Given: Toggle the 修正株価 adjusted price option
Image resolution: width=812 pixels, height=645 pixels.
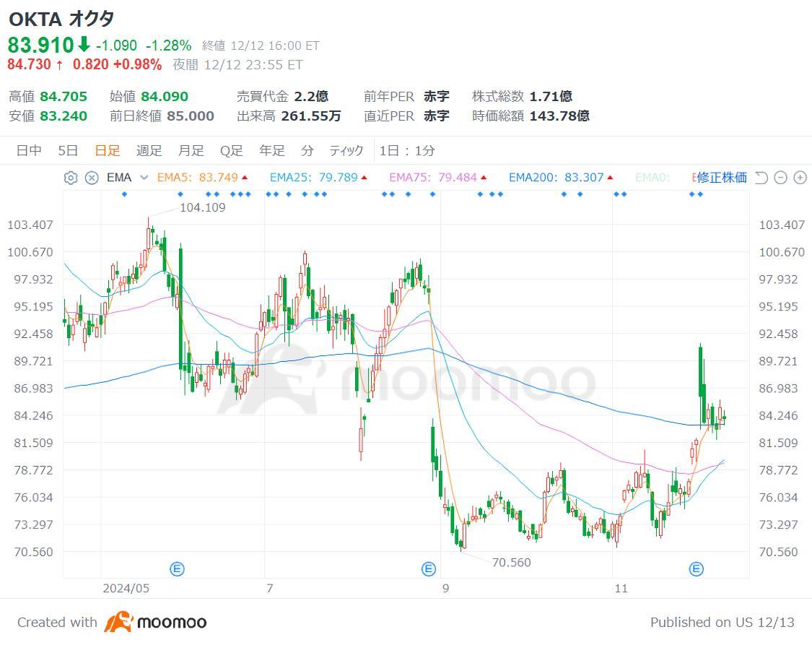Looking at the screenshot, I should point(721,178).
